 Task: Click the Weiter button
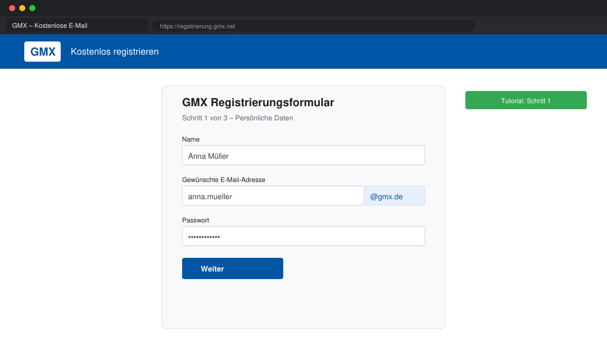point(233,268)
